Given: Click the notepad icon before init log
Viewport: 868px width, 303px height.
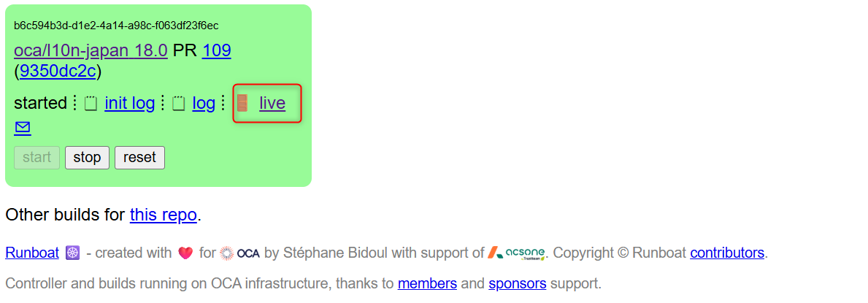Looking at the screenshot, I should [x=91, y=104].
